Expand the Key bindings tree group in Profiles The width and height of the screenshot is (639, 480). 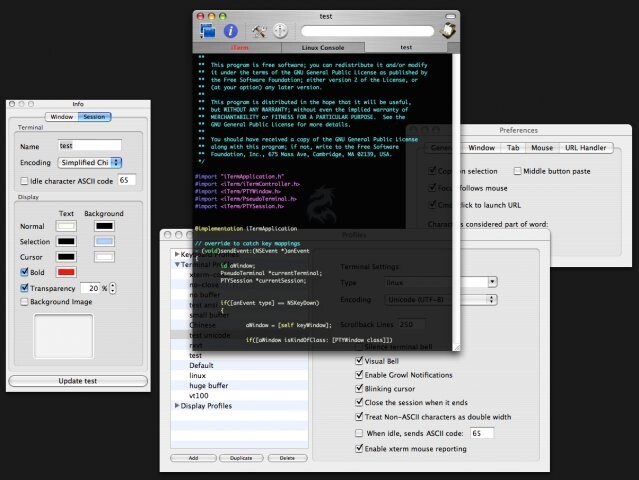(x=177, y=254)
